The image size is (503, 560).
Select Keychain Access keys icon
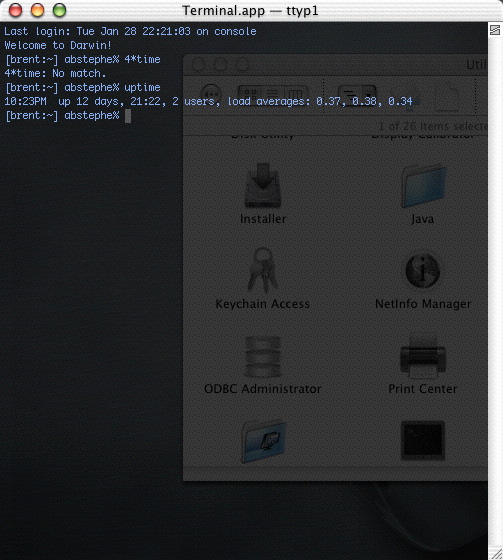click(263, 270)
